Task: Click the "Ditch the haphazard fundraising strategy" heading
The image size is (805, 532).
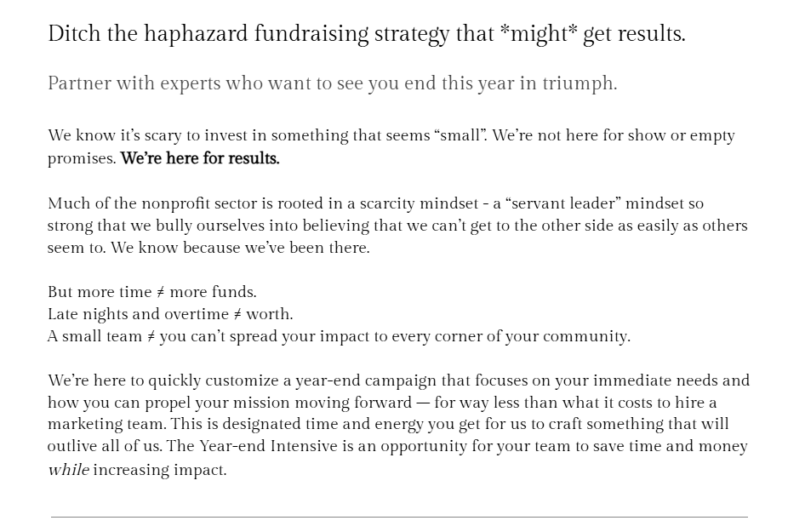Action: (366, 34)
